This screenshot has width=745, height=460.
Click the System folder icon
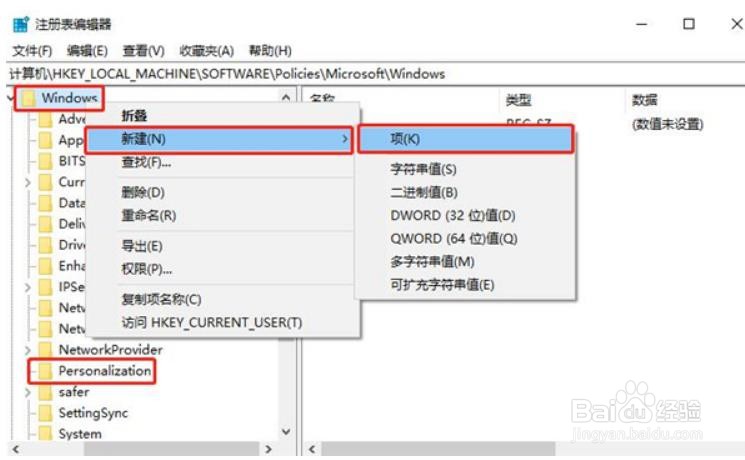tap(45, 433)
